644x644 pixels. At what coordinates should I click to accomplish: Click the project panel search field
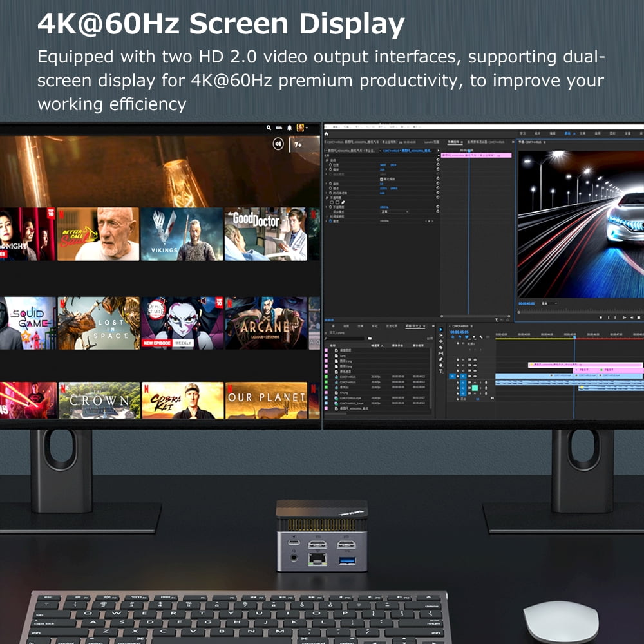pos(345,339)
